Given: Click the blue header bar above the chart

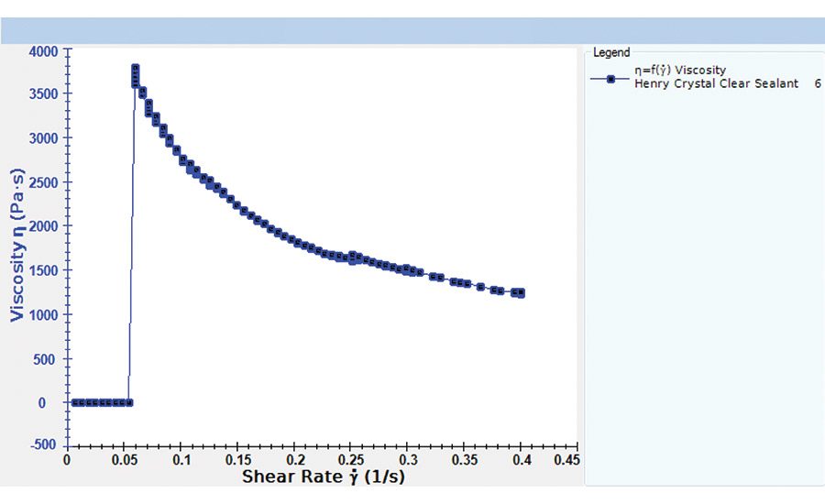Looking at the screenshot, I should [412, 30].
